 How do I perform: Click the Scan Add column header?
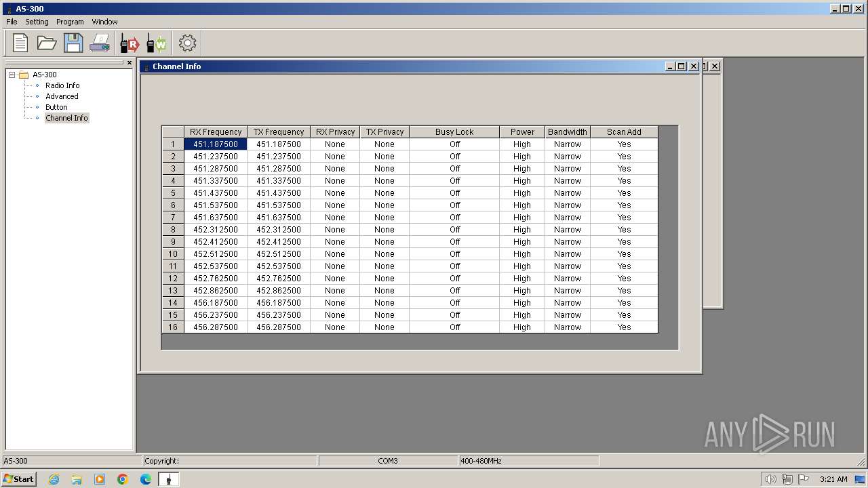(x=624, y=132)
